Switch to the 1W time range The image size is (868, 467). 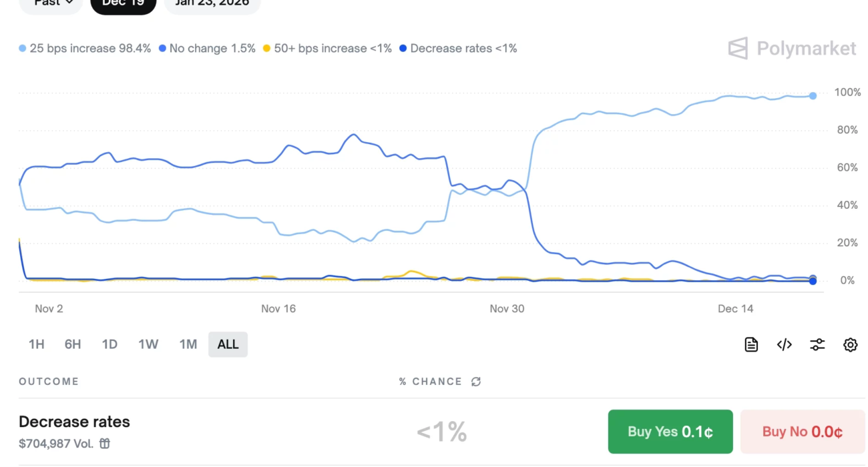pyautogui.click(x=148, y=344)
